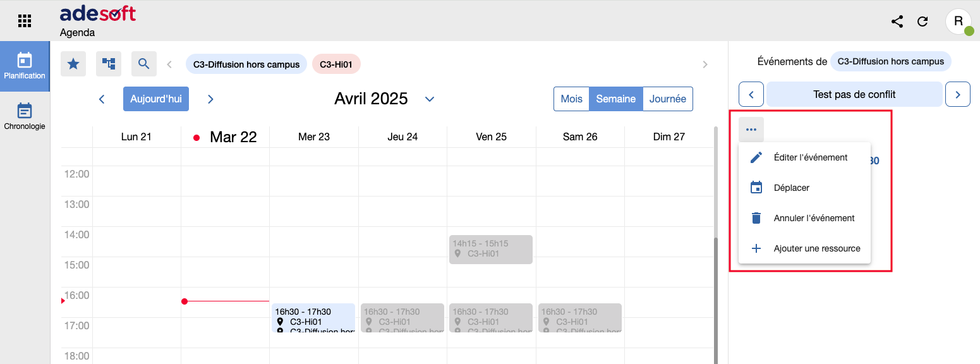
Task: Select the Semaine view
Action: click(x=615, y=99)
